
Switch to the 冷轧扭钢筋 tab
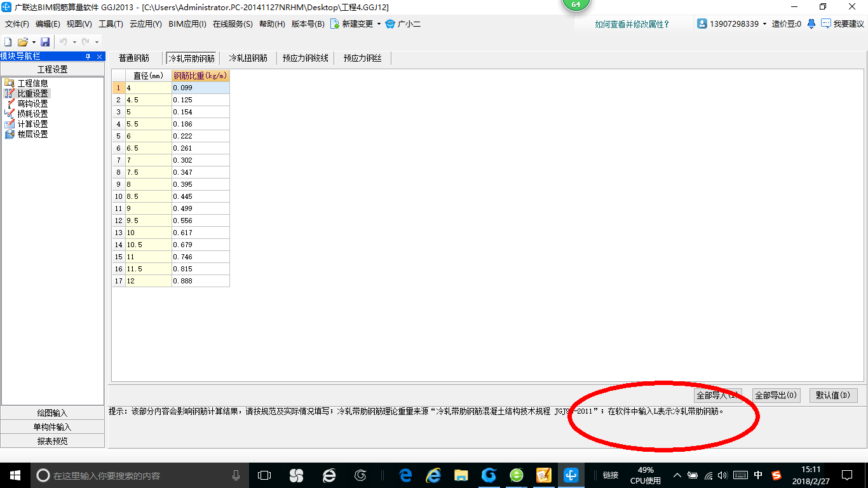(248, 58)
